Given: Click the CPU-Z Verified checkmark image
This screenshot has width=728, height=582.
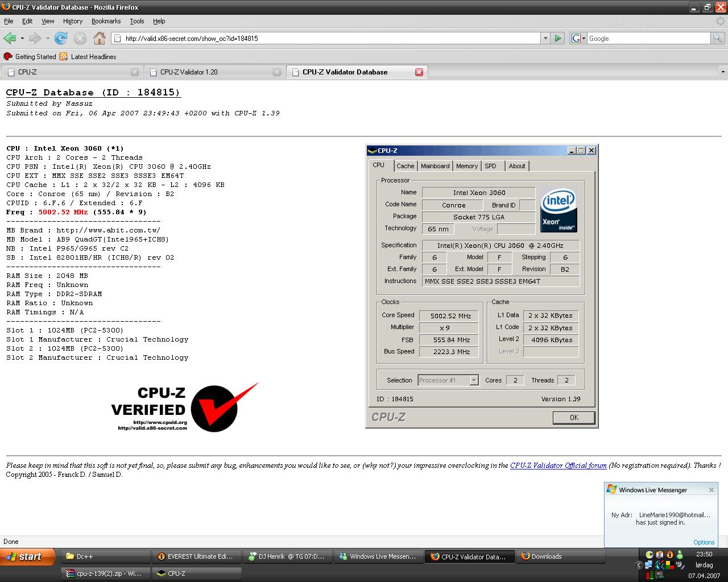Looking at the screenshot, I should coord(184,407).
